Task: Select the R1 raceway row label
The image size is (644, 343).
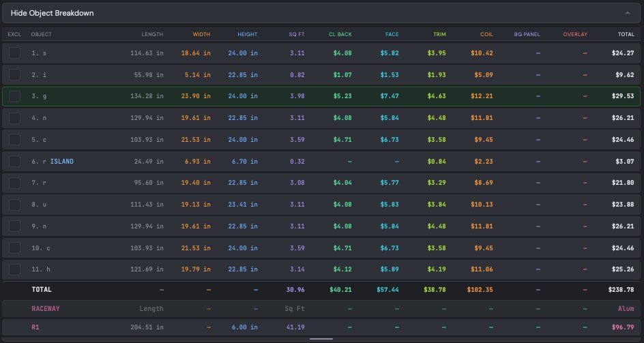Action: [x=35, y=327]
